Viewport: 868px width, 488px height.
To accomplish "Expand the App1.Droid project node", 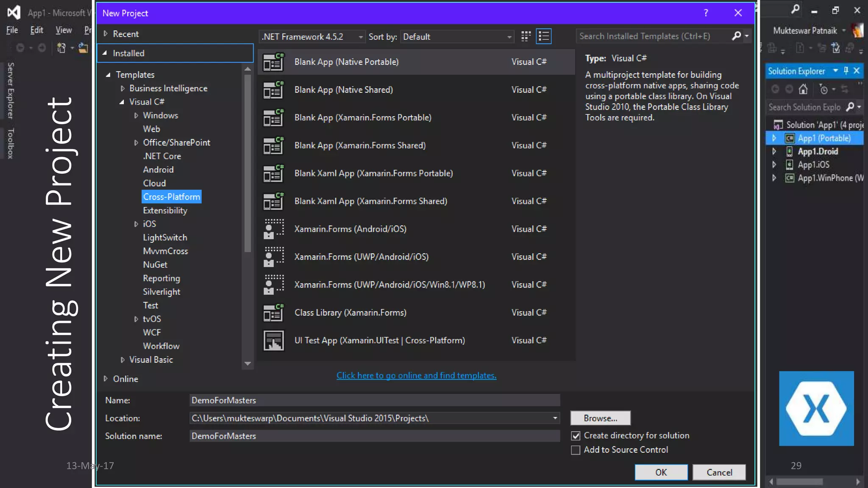I will (774, 151).
